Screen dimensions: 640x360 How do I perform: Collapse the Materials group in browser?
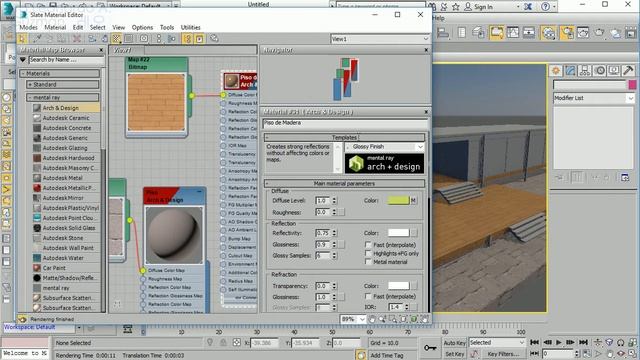(60, 73)
